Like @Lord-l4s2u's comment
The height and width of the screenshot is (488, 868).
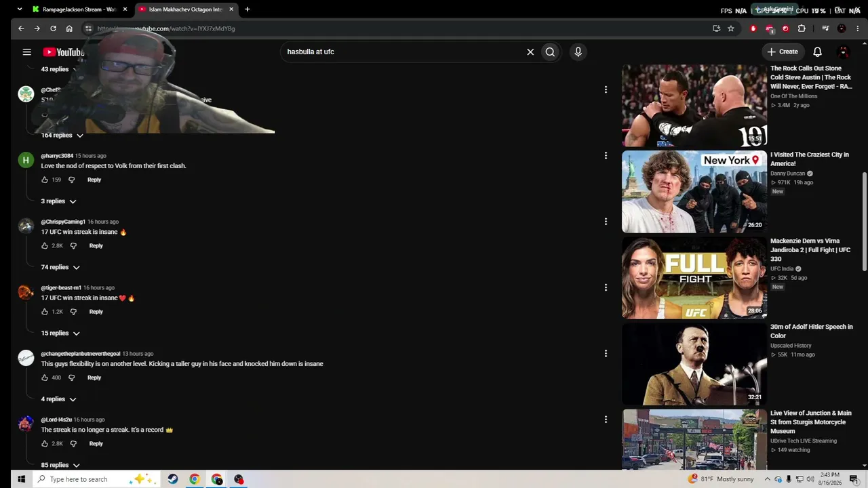pyautogui.click(x=45, y=443)
